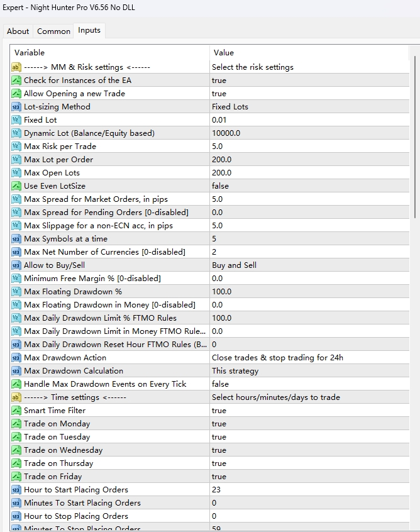
Task: Open the Fixed Lots lot-sizing dropdown value
Action: (230, 107)
